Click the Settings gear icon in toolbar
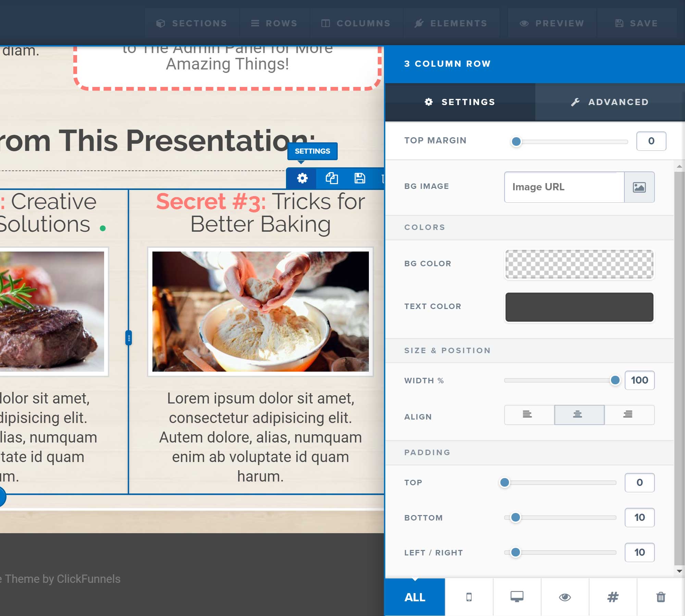This screenshot has height=616, width=685. (303, 178)
